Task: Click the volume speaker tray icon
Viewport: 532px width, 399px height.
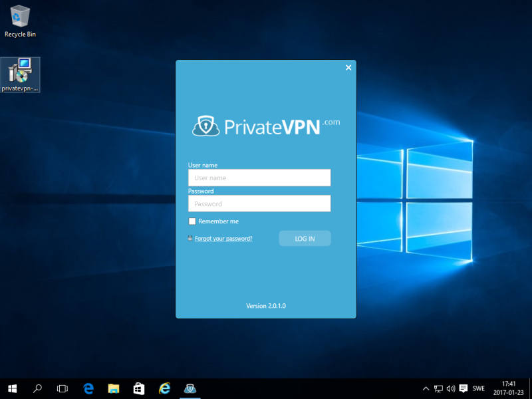Action: click(x=451, y=388)
